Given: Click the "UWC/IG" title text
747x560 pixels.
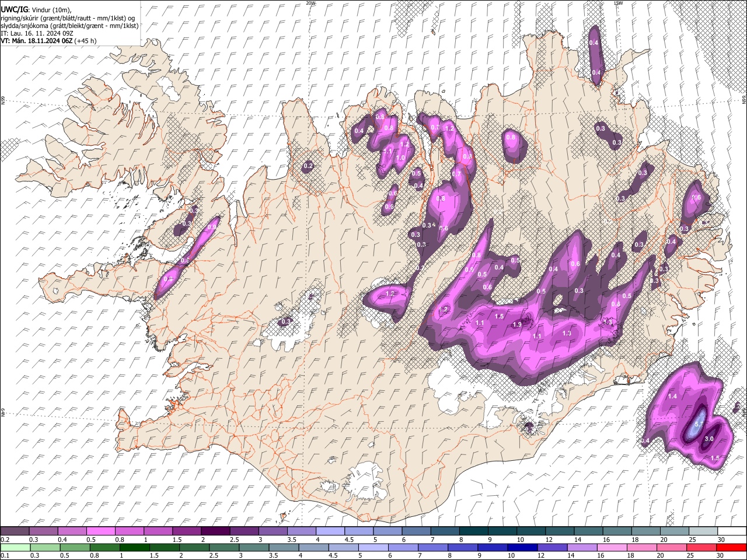Looking at the screenshot, I should point(14,10).
